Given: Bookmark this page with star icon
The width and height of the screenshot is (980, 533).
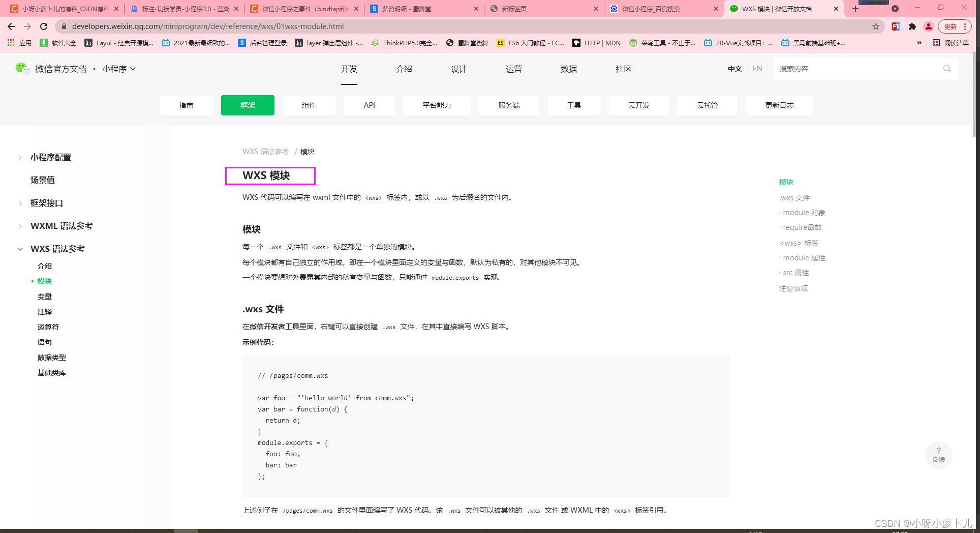Looking at the screenshot, I should [x=876, y=26].
